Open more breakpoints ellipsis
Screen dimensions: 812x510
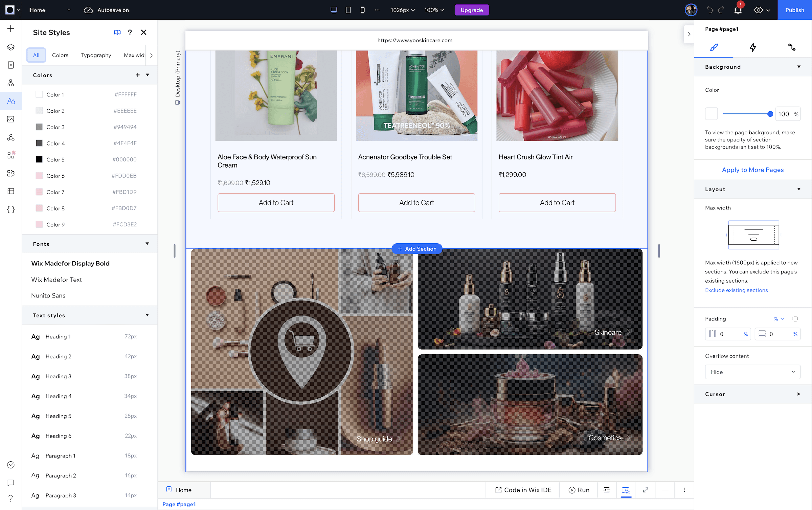pyautogui.click(x=377, y=10)
